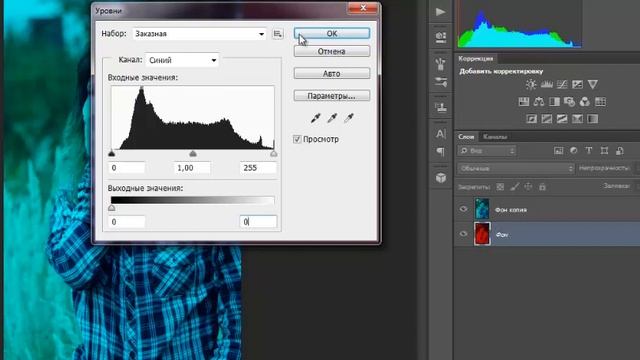Toggle the smart objects filter
Image resolution: width=640 pixels, height=360 pixels.
(x=620, y=151)
